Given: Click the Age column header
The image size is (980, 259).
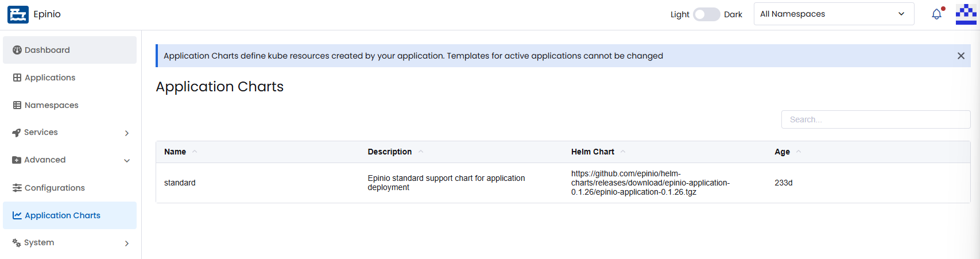Looking at the screenshot, I should (782, 152).
